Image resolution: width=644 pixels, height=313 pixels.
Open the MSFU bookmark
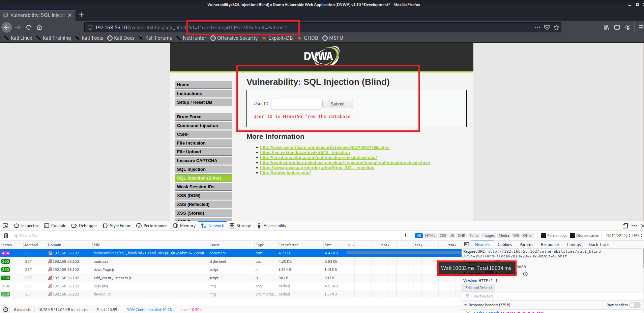click(333, 38)
